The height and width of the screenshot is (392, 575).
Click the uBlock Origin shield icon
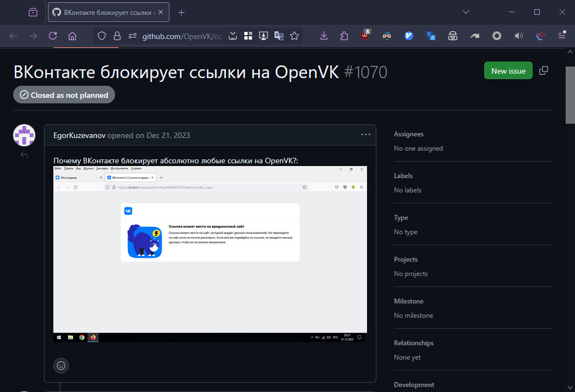point(365,36)
